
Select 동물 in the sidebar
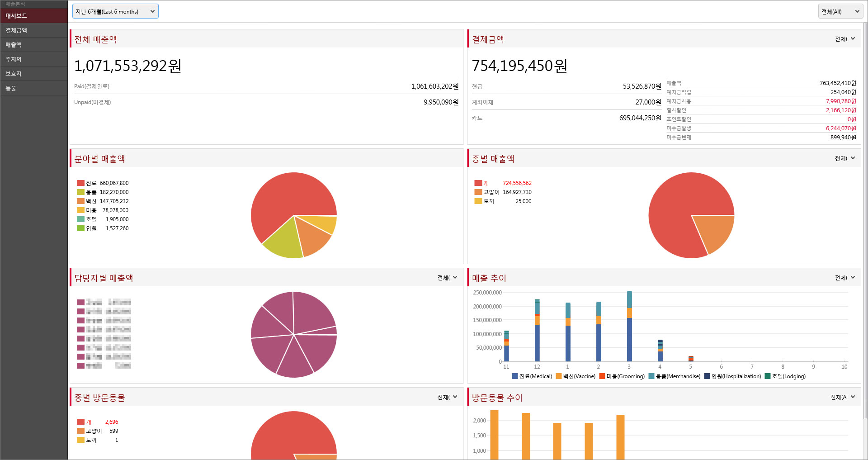pyautogui.click(x=34, y=88)
